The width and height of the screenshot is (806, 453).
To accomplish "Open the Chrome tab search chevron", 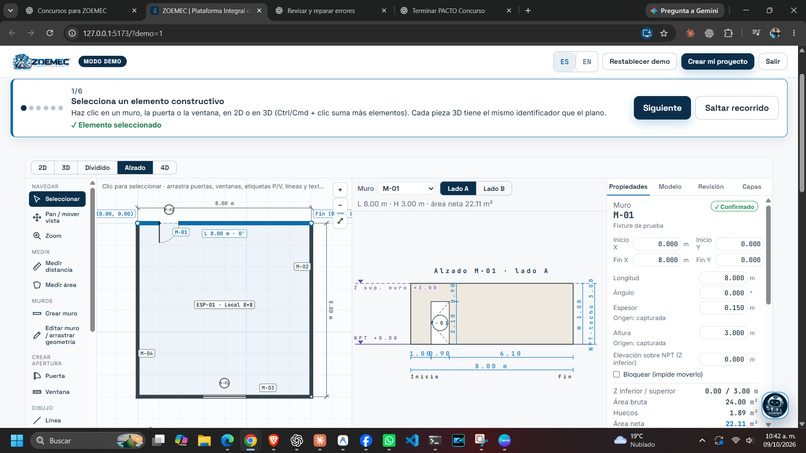I will [x=10, y=10].
